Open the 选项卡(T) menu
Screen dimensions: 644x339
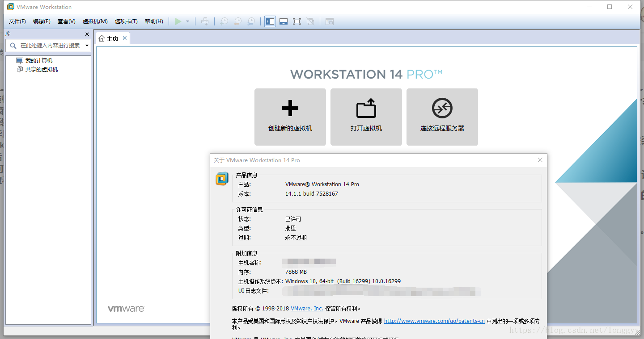(x=126, y=21)
